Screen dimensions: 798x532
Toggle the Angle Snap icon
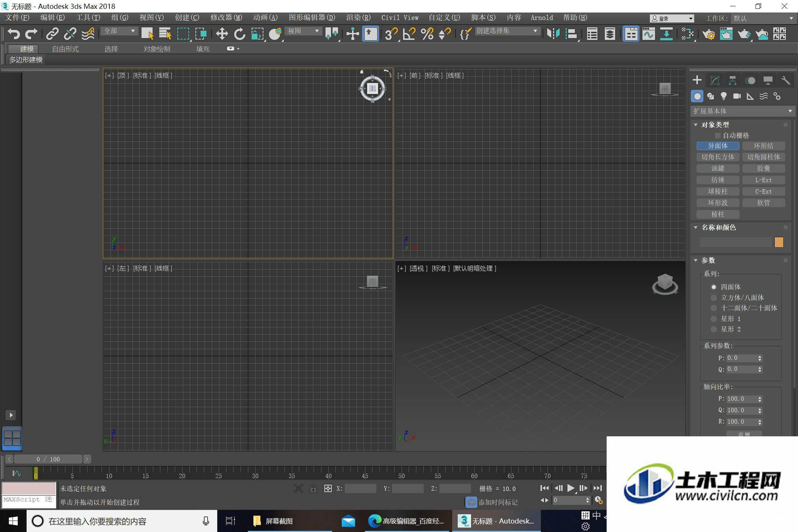point(409,34)
